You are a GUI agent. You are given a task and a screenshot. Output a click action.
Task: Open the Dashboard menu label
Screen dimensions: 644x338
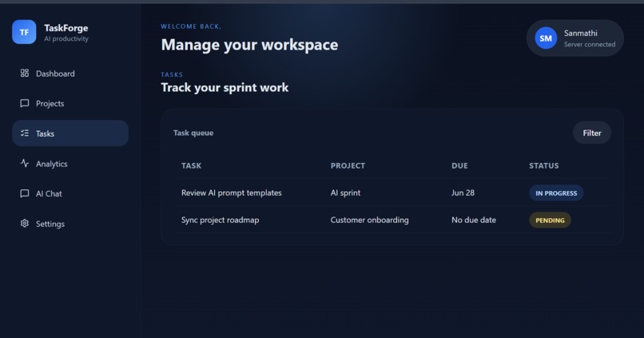[x=55, y=74]
